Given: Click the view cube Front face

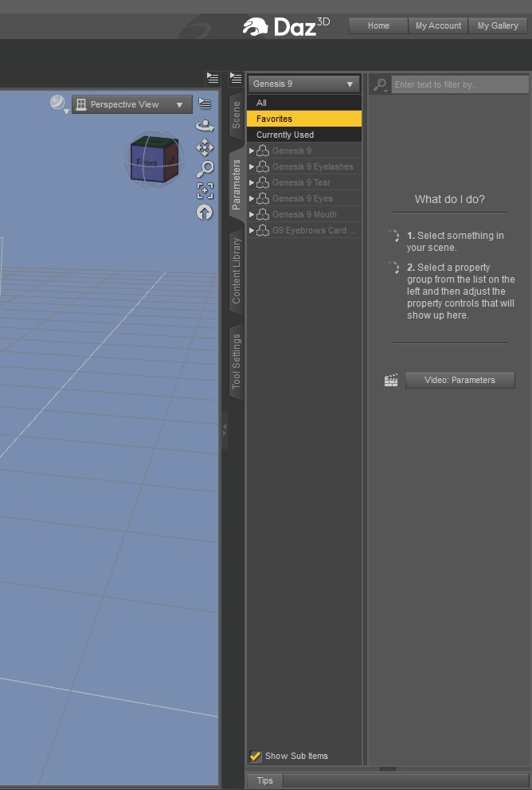Looking at the screenshot, I should (147, 163).
